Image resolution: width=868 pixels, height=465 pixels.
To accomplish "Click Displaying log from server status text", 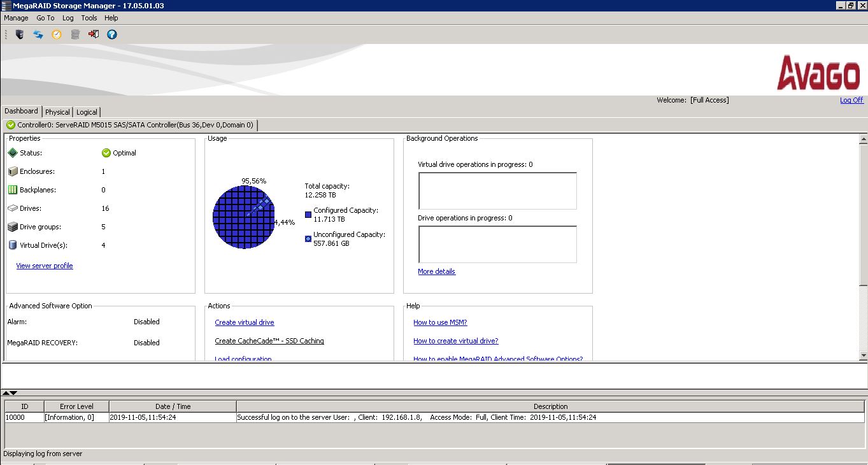I will coord(43,454).
